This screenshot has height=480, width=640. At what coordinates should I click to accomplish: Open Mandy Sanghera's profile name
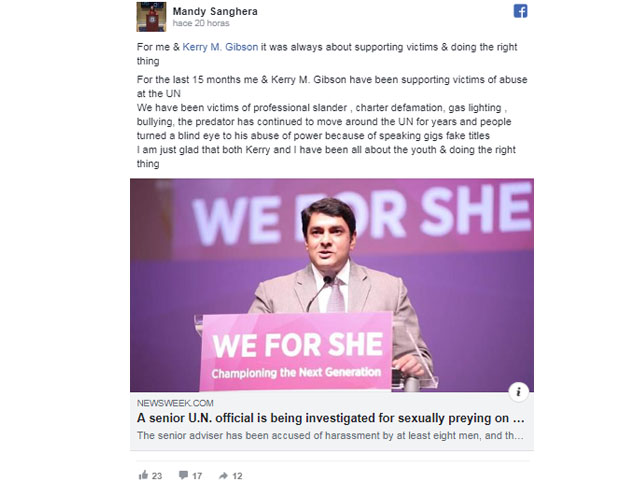pos(215,11)
